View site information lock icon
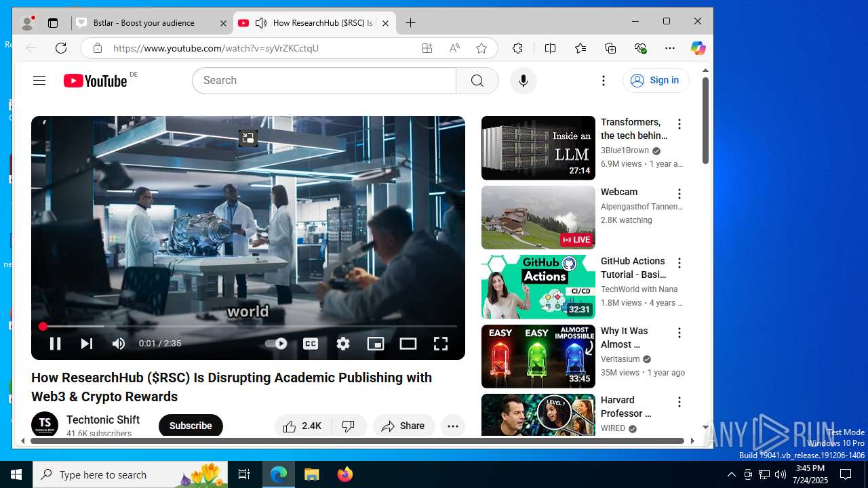 (98, 48)
